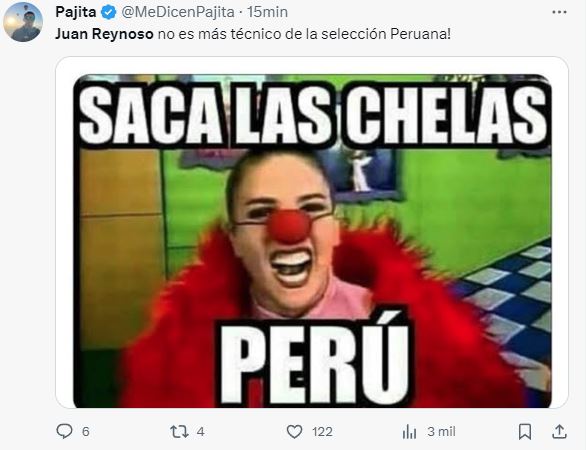Like the tweet with heart icon
This screenshot has height=450, width=586.
(x=294, y=432)
